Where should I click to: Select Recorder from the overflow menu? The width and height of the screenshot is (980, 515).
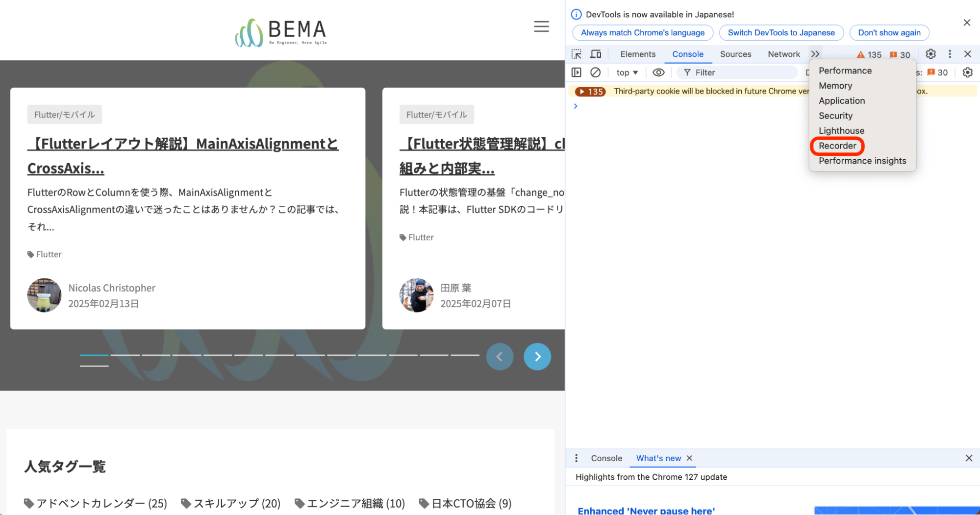tap(837, 146)
